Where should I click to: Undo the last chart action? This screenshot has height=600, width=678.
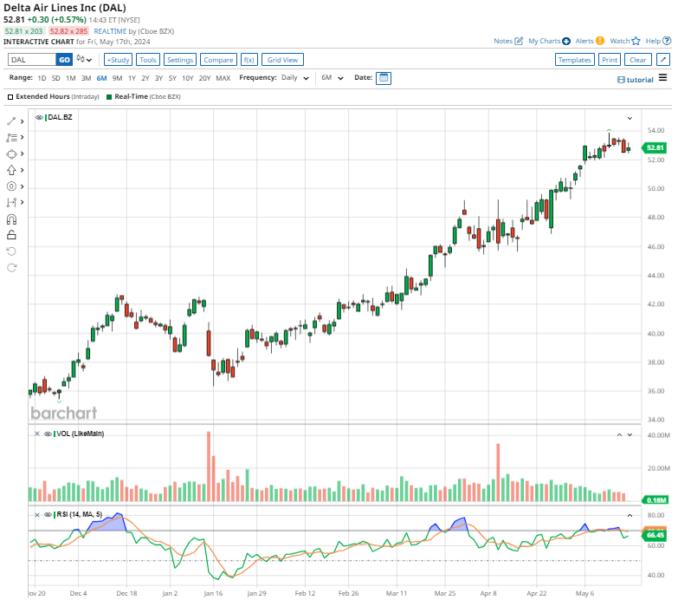click(x=11, y=251)
